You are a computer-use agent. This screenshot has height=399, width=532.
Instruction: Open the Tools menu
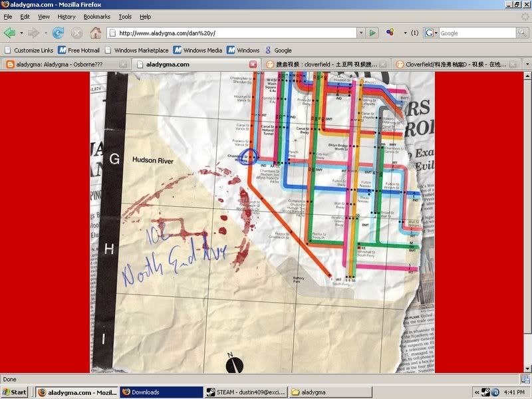125,17
